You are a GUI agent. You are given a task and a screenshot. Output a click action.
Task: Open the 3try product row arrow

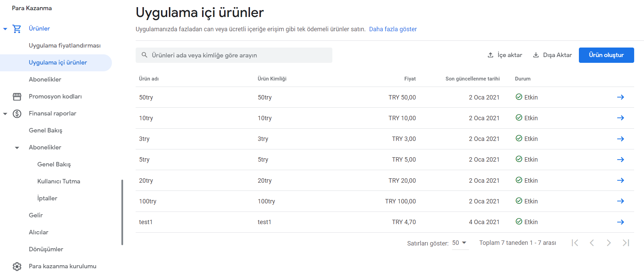tap(621, 139)
